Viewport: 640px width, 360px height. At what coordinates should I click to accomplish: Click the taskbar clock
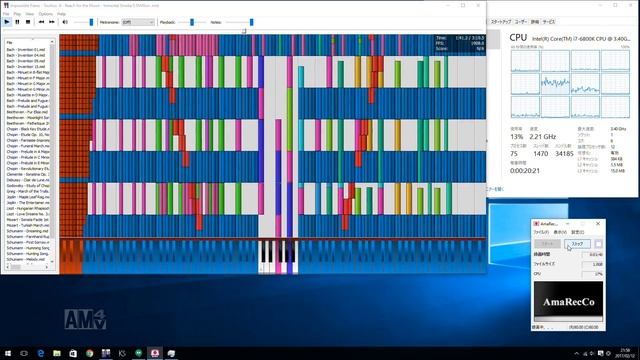pos(625,353)
